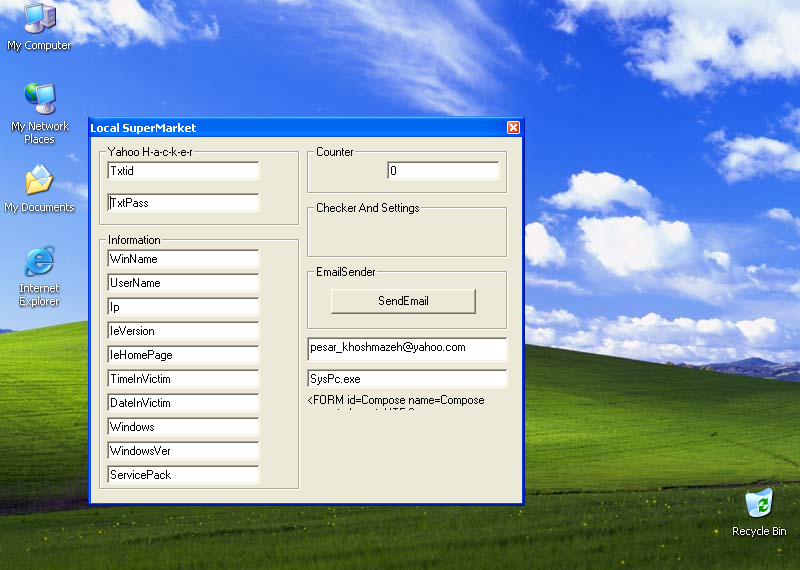Image resolution: width=800 pixels, height=570 pixels.
Task: Select the My Network Places icon
Action: (x=40, y=113)
